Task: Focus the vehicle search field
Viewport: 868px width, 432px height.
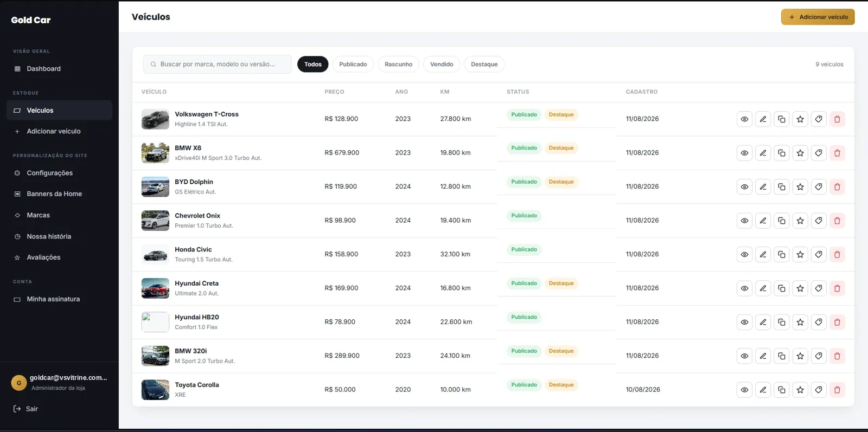Action: click(218, 65)
